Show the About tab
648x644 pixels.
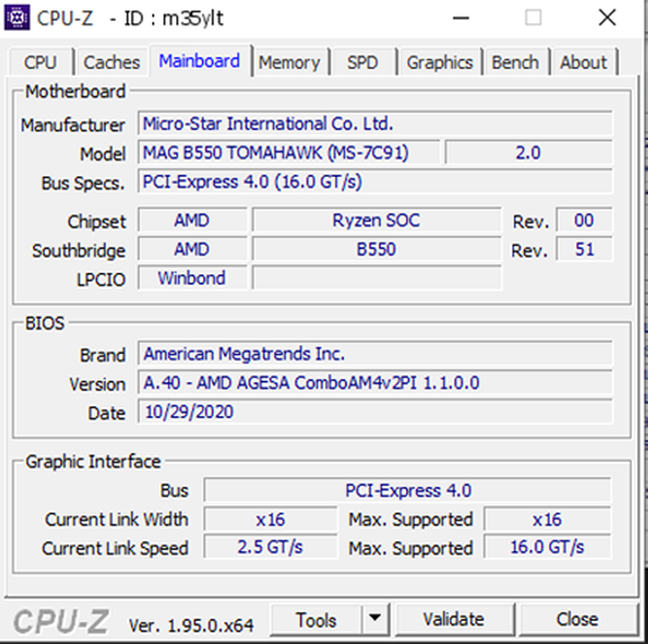pyautogui.click(x=584, y=63)
